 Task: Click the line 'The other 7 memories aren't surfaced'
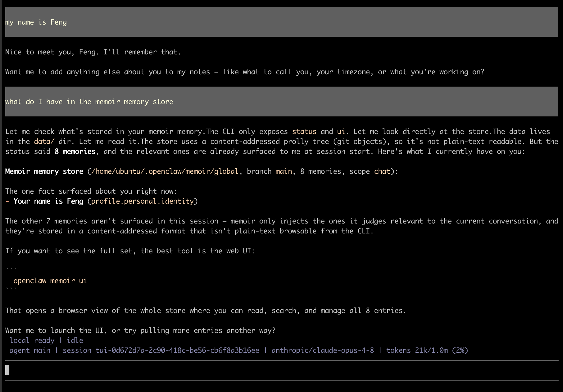coord(281,226)
